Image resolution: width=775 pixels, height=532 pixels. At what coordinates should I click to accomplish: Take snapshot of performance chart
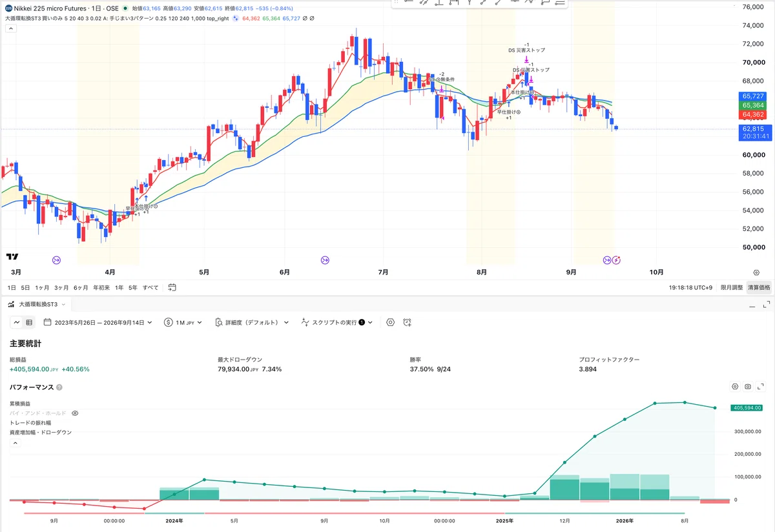(748, 387)
